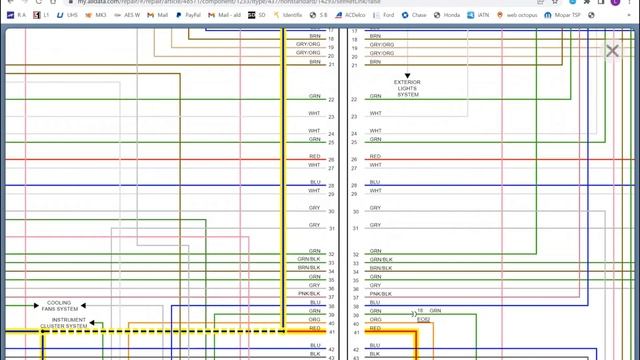Screen dimensions: 640x360
Task: Click right BRN/BLK label at pin 34
Action: [x=381, y=268]
